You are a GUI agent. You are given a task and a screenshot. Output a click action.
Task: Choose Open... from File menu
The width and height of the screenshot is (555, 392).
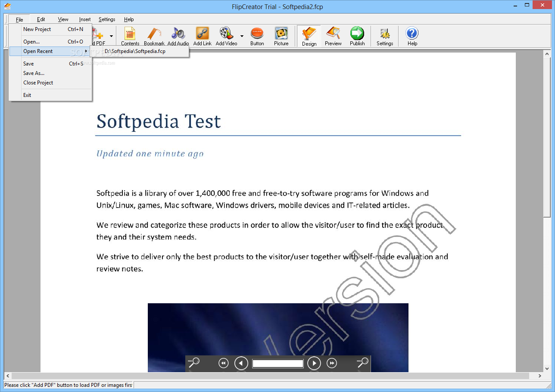pyautogui.click(x=50, y=42)
